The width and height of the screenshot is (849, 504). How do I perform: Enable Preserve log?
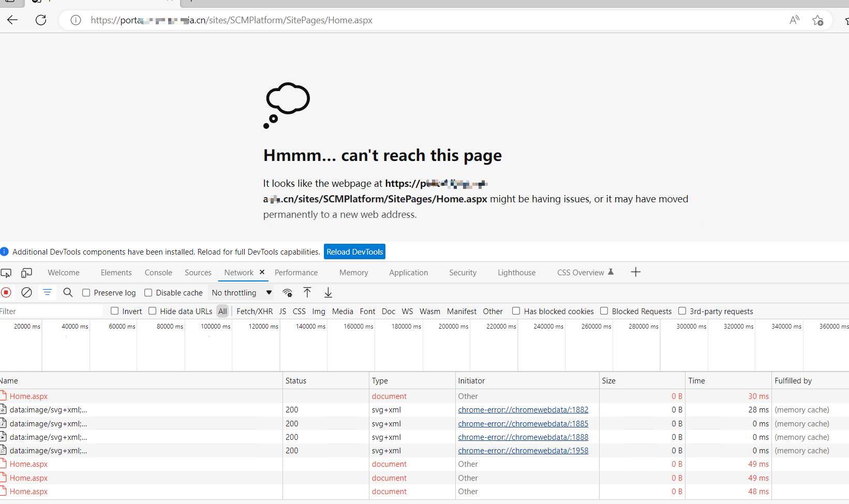tap(86, 292)
